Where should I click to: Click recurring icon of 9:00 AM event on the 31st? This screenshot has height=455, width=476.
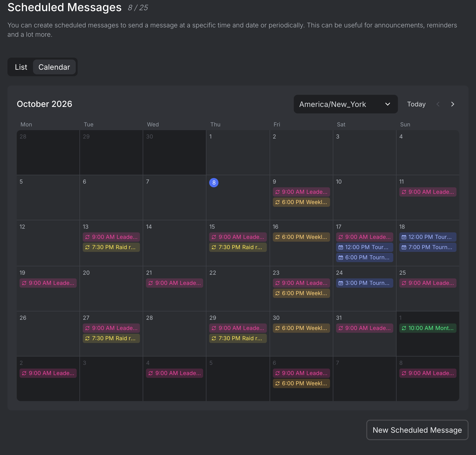pyautogui.click(x=341, y=328)
